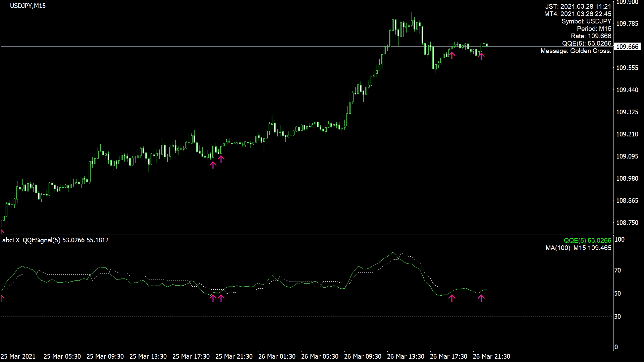Select the lower-left pink arrow of the 25 Mar pair in the price chart
The width and height of the screenshot is (644, 362).
point(213,165)
